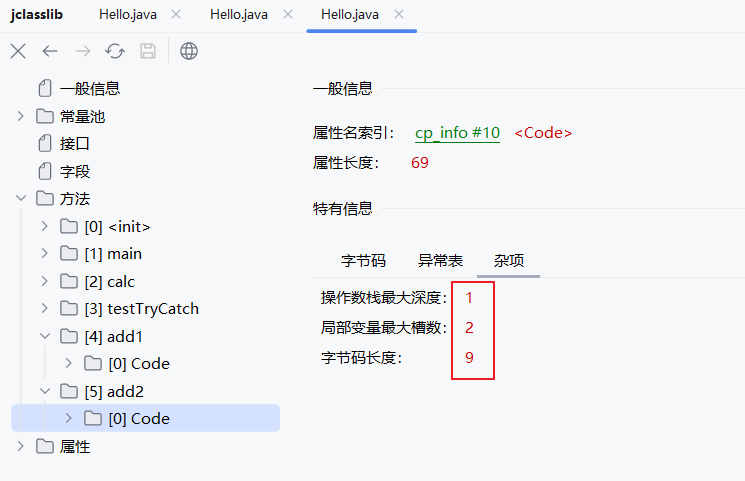Select the [5] add2 method
745x481 pixels.
(x=114, y=392)
